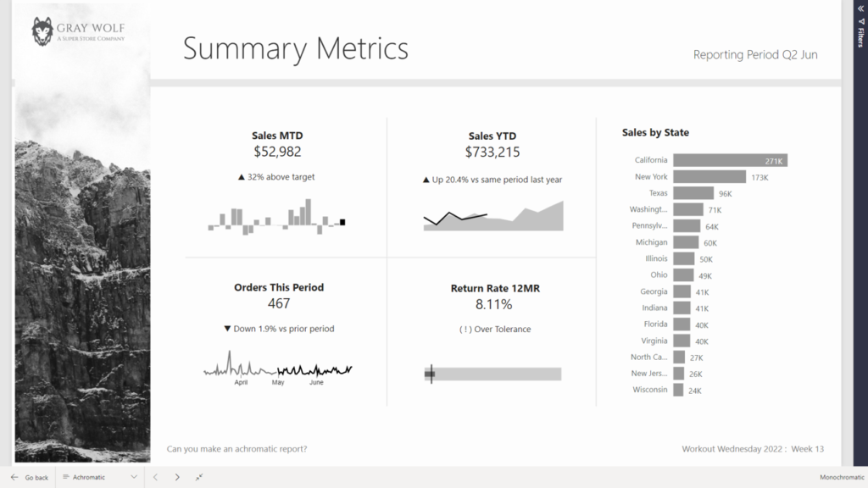Click the Gray Wolf logo
868x488 pixels.
point(43,31)
